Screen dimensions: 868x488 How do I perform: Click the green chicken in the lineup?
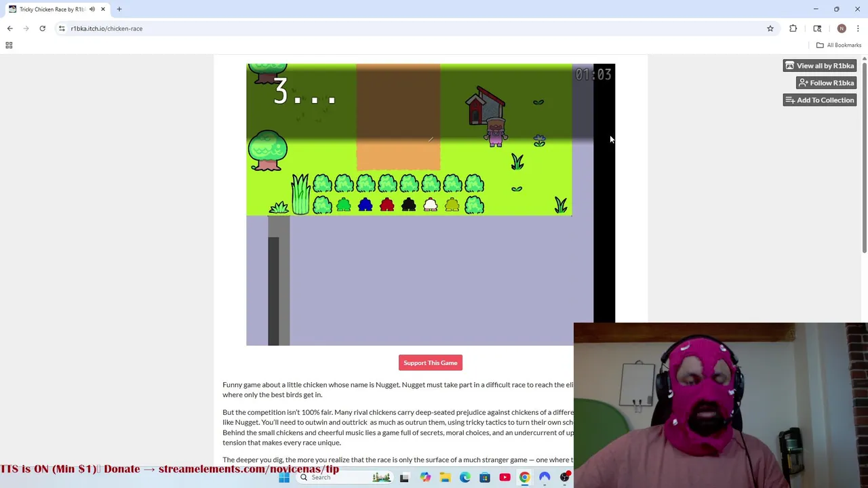pyautogui.click(x=344, y=205)
